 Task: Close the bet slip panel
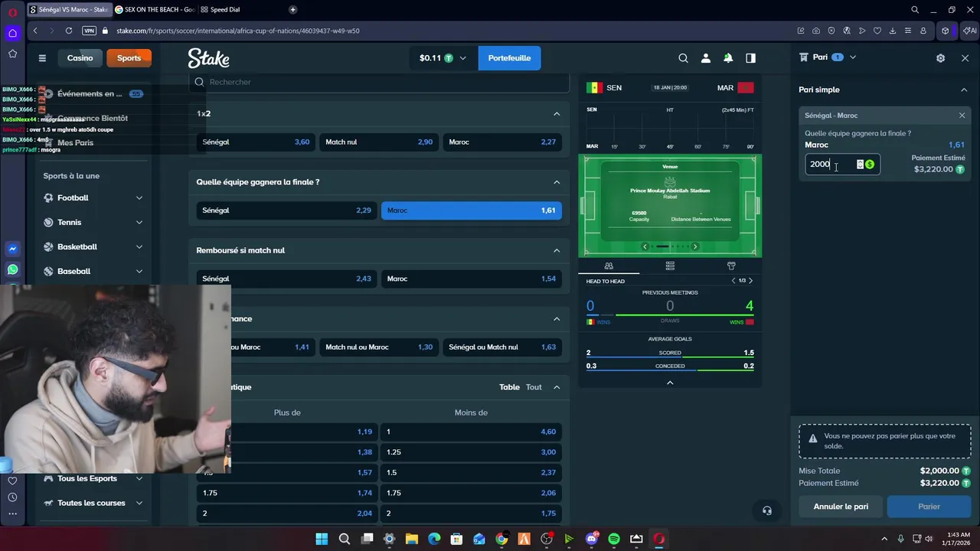point(965,58)
